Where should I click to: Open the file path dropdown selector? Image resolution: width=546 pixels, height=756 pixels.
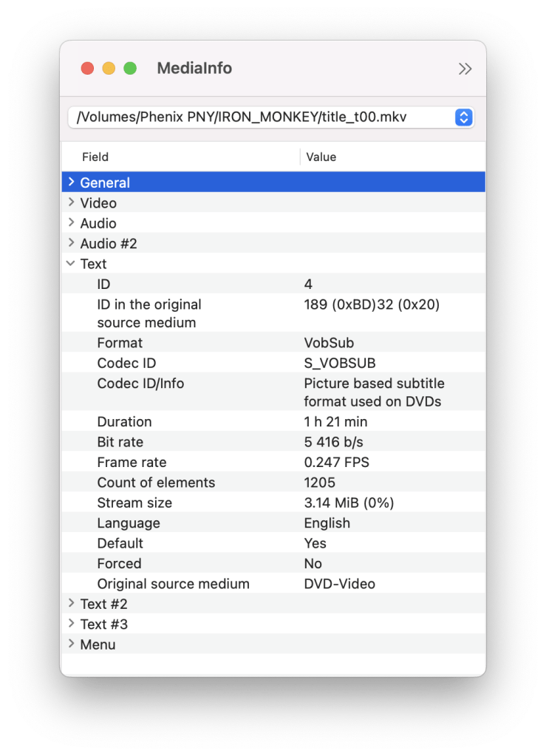(x=463, y=117)
